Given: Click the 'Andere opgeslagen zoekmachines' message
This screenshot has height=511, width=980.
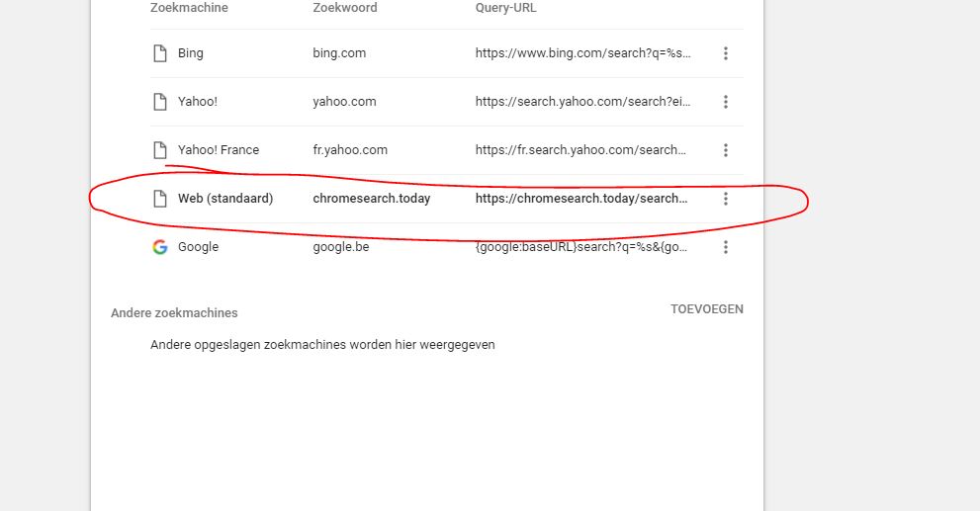Looking at the screenshot, I should [x=322, y=345].
